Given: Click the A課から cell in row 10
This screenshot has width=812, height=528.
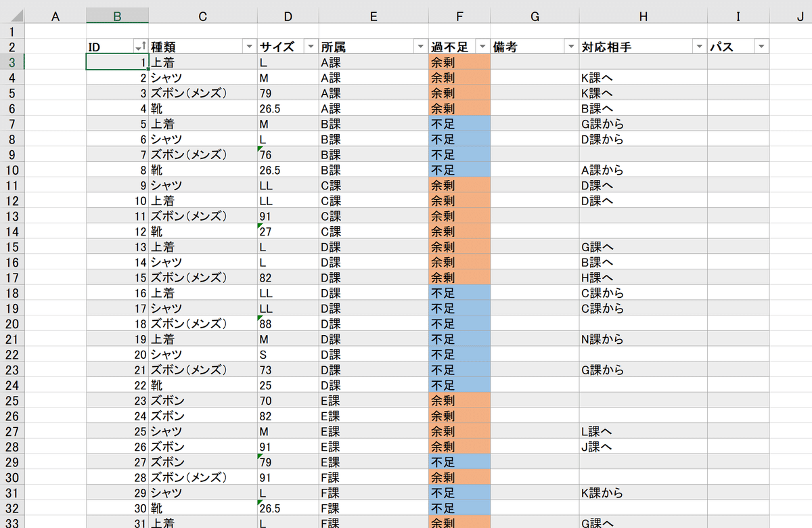Looking at the screenshot, I should tap(644, 170).
